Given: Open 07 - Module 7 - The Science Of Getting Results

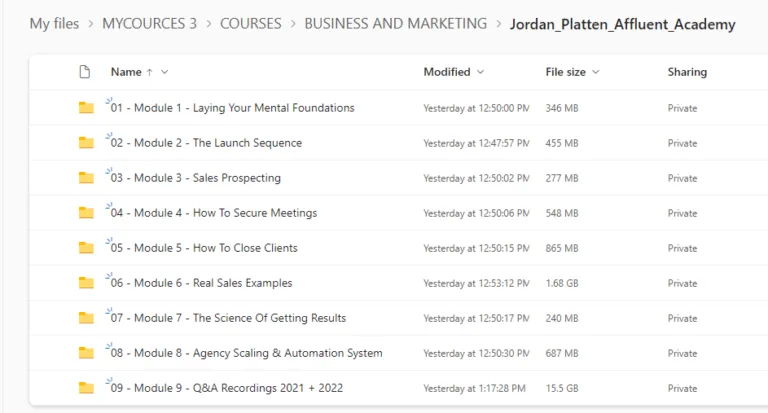Looking at the screenshot, I should click(228, 318).
